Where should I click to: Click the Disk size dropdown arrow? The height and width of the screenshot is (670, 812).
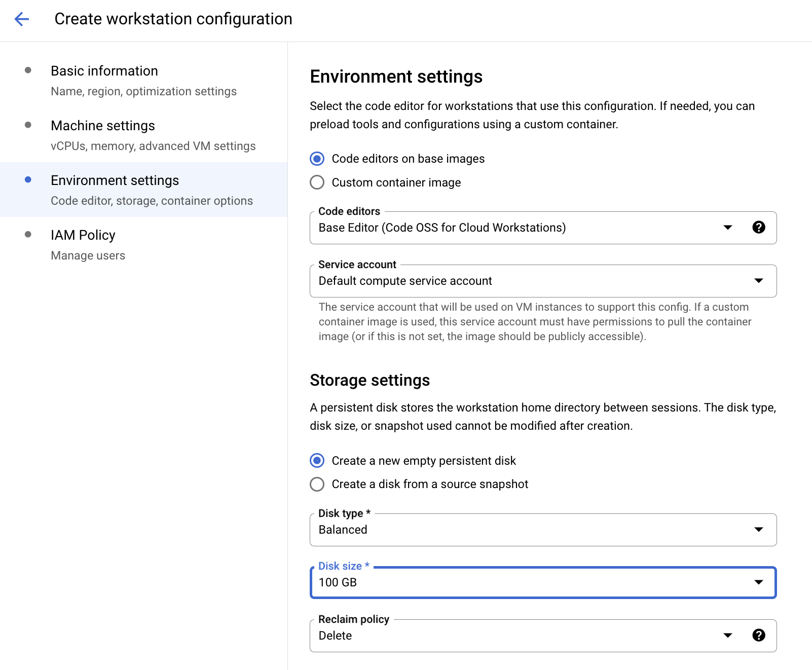point(758,582)
